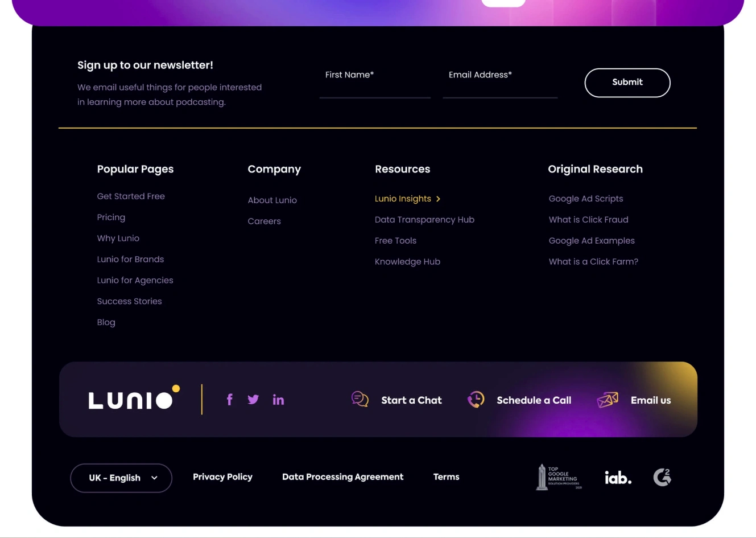Click the 'Sign up to our newsletter!' heading
The height and width of the screenshot is (538, 756).
pyautogui.click(x=145, y=65)
